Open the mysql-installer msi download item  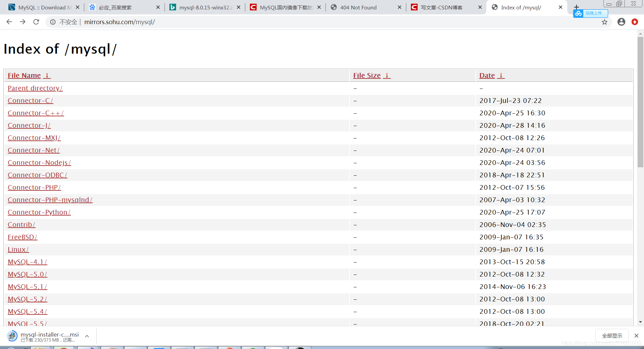[x=49, y=336]
